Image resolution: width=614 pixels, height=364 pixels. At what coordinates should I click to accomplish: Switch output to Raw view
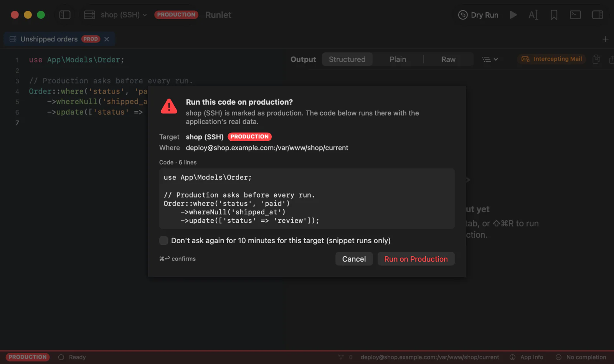[x=448, y=59]
